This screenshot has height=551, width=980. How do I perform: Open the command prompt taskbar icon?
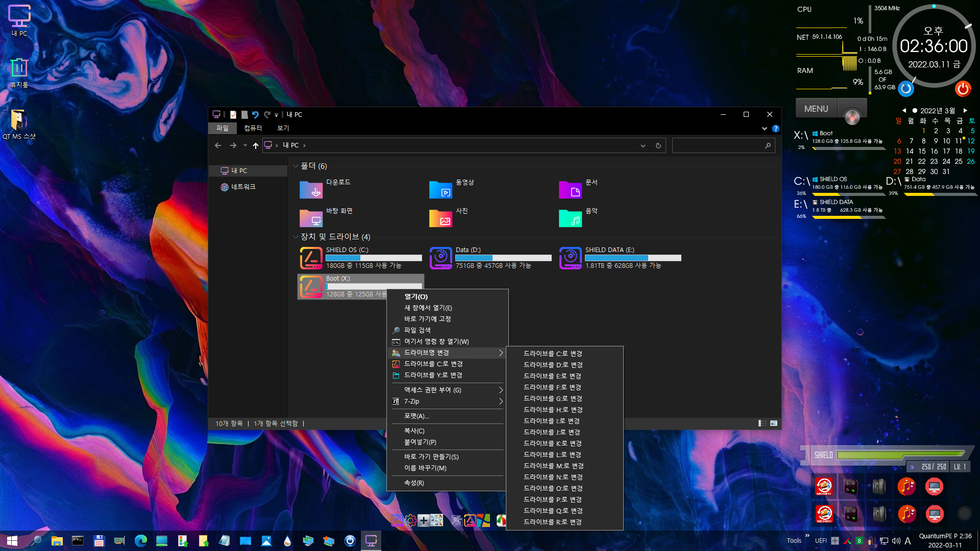(78, 541)
